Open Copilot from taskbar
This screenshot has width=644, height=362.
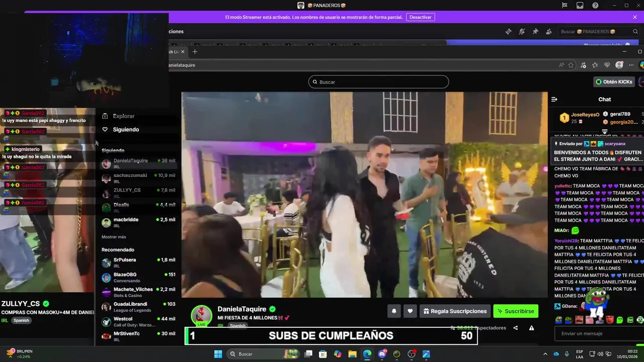tap(338, 354)
